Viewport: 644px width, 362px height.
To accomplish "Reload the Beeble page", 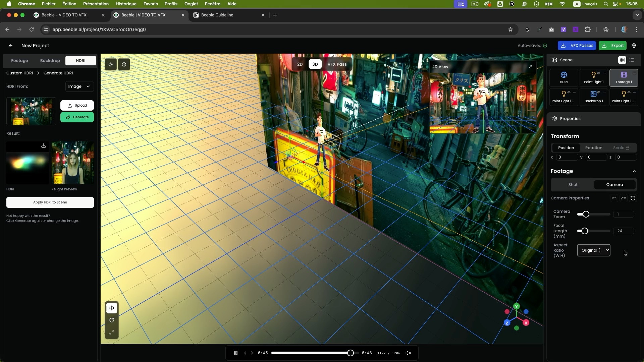I will point(32,29).
